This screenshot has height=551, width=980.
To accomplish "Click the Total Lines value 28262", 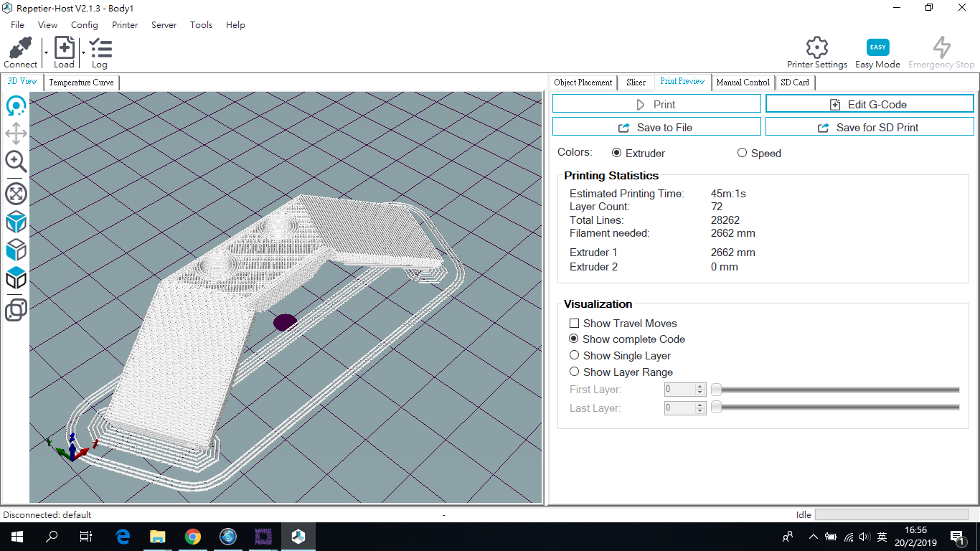I will click(x=725, y=220).
